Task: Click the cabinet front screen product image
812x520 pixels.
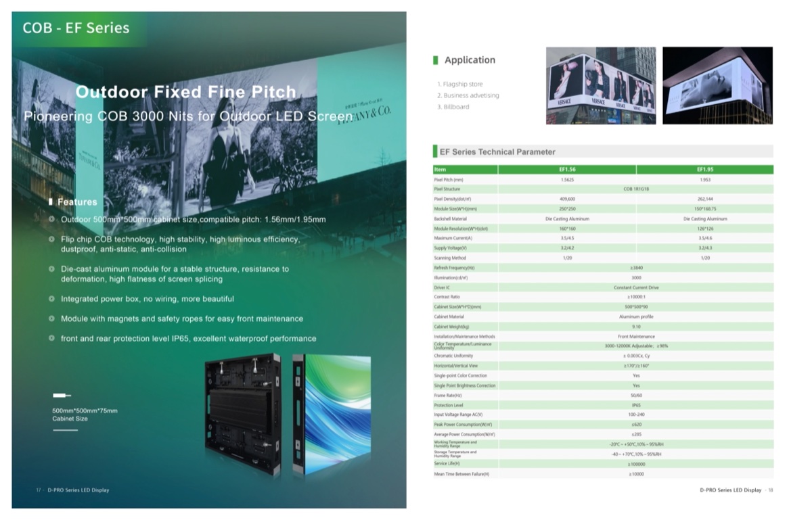Action: click(x=332, y=413)
